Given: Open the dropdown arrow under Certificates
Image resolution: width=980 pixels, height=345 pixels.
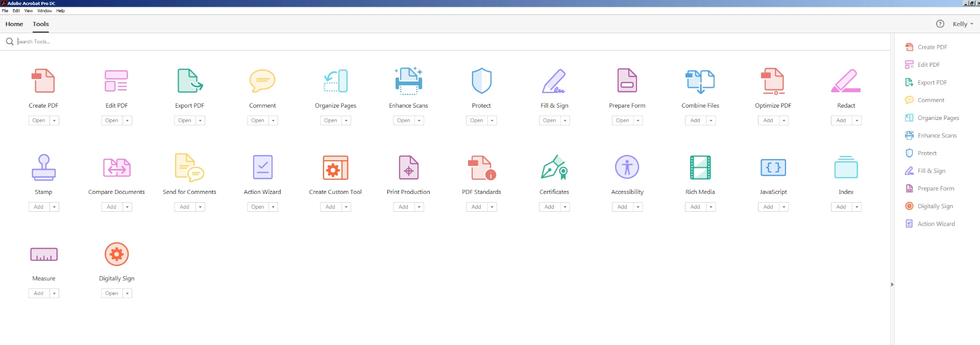Looking at the screenshot, I should pos(565,207).
